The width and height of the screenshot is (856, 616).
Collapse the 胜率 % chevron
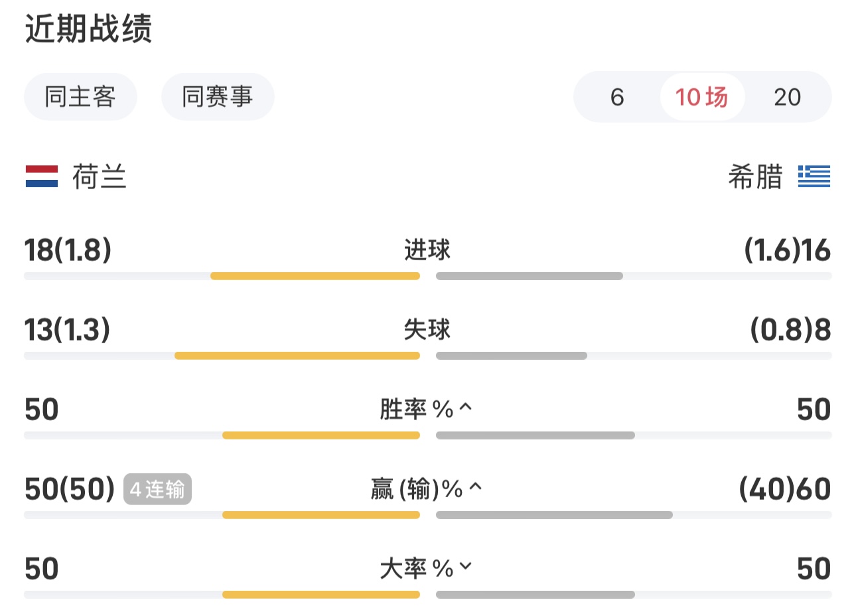click(465, 407)
